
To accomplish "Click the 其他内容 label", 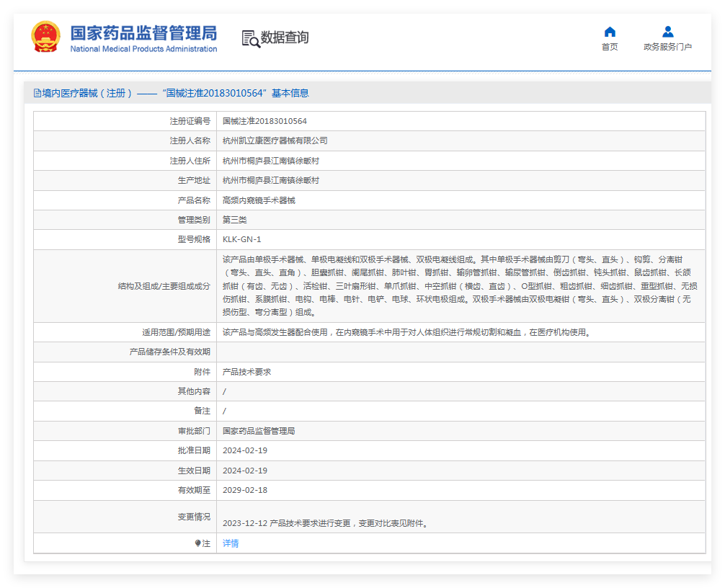I will pyautogui.click(x=194, y=391).
